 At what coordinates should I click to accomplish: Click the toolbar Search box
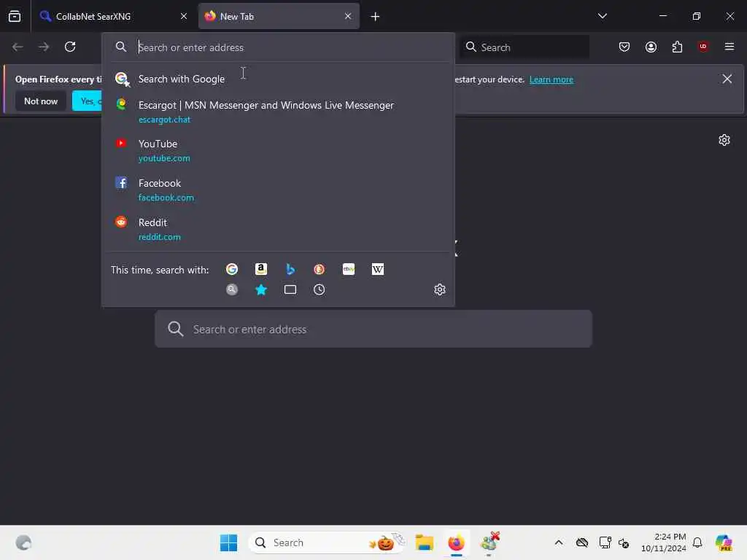(x=525, y=47)
